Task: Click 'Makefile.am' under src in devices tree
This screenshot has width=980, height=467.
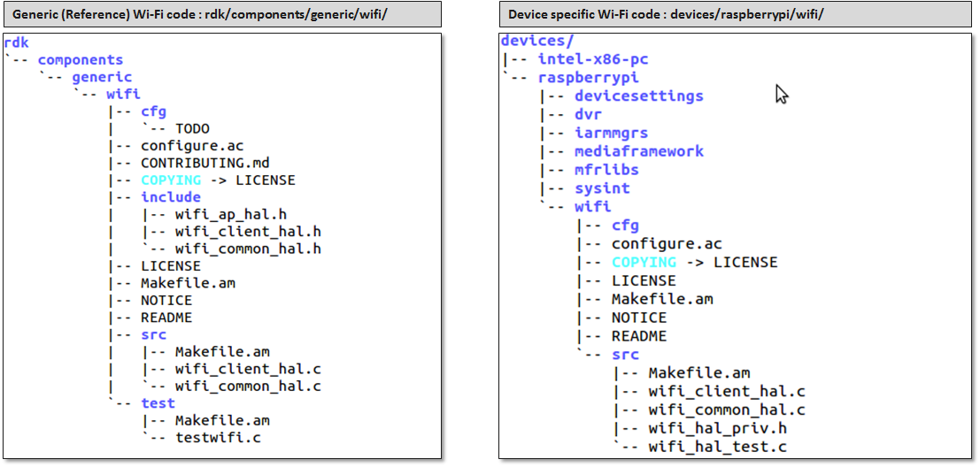Action: point(699,372)
